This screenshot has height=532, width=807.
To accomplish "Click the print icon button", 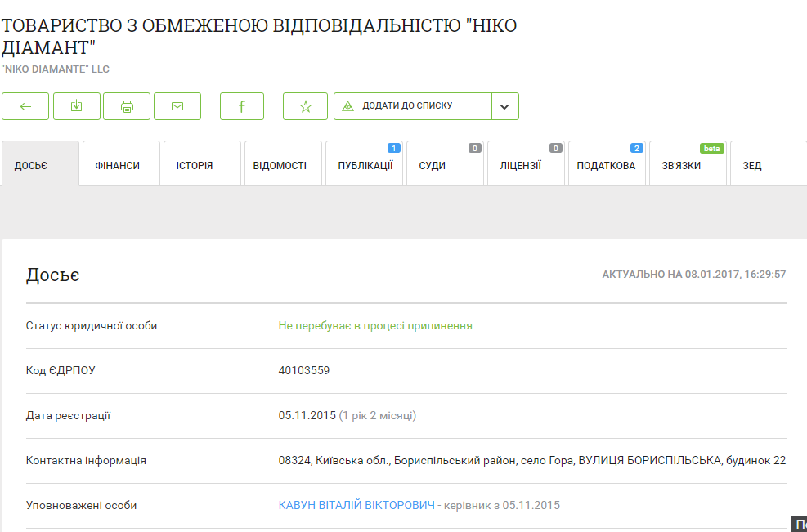I will click(x=127, y=106).
